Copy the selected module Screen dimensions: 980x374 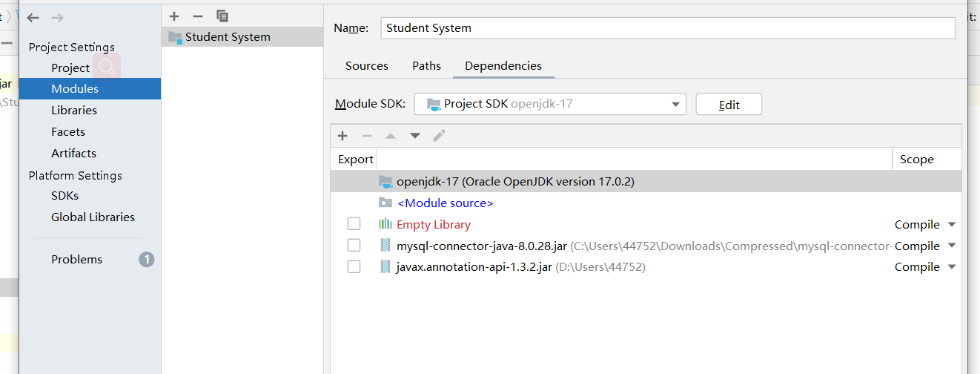coord(222,16)
